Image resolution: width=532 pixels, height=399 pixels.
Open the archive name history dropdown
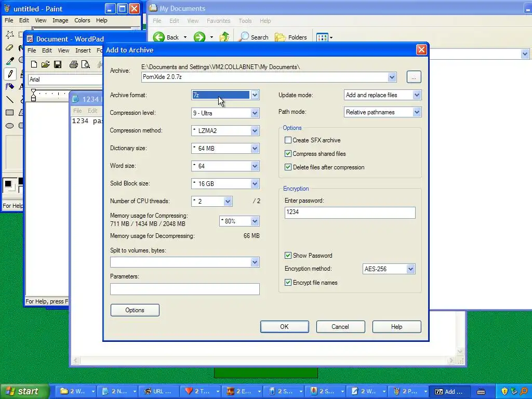click(392, 77)
